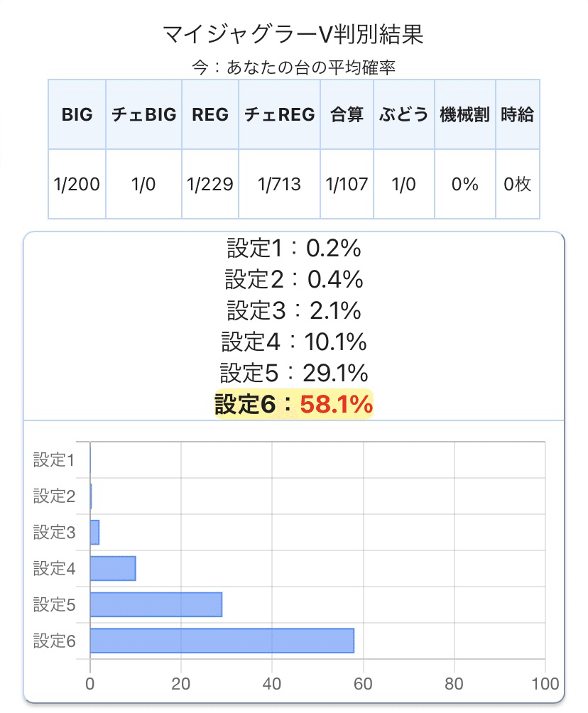This screenshot has height=713, width=588.
Task: Select the 1/229 REG value
Action: coord(210,184)
